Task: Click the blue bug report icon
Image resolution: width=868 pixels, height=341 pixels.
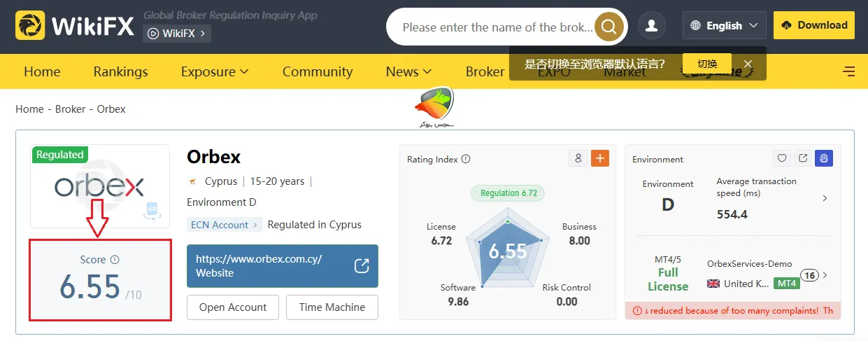Action: tap(824, 159)
